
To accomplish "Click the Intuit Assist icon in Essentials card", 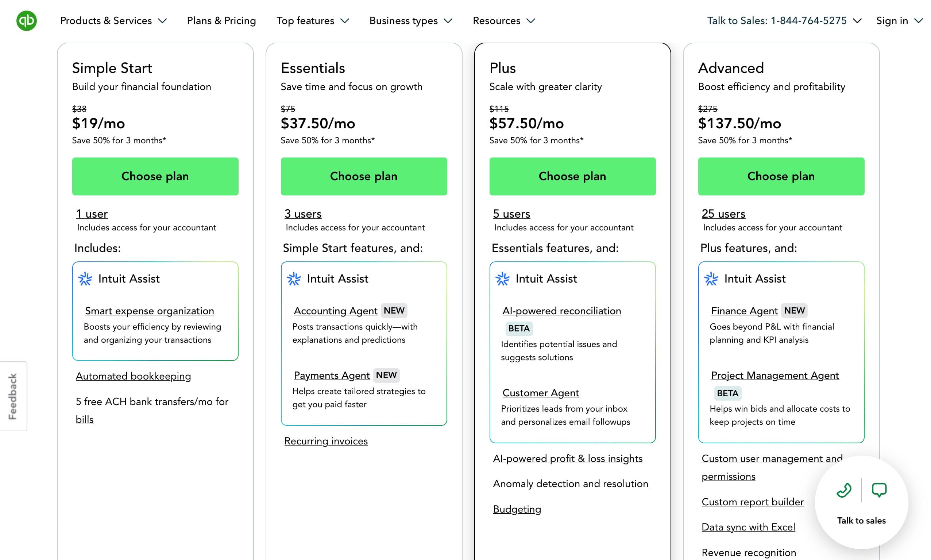I will tap(294, 279).
